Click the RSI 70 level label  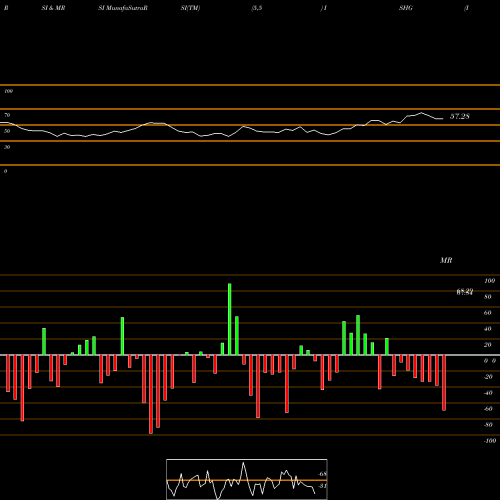(x=7, y=115)
